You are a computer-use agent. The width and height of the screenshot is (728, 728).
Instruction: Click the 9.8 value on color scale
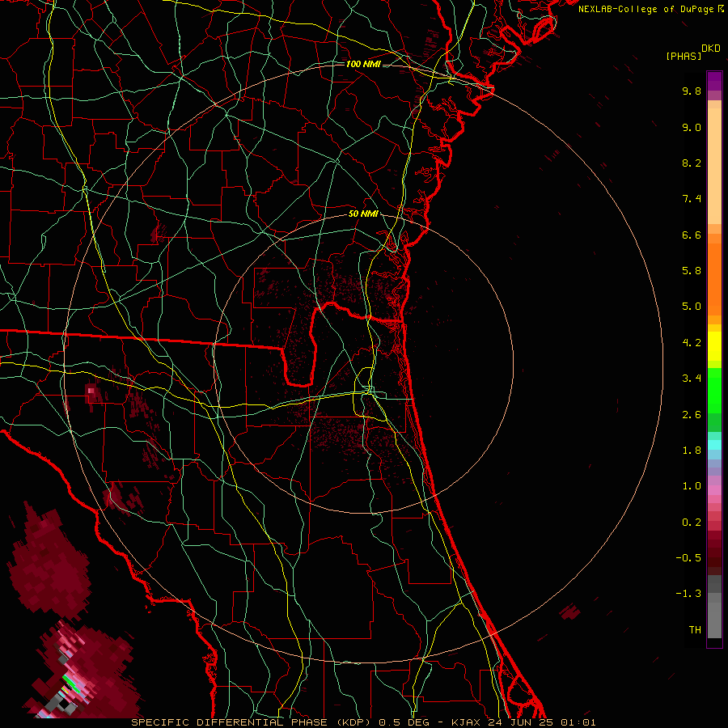[x=692, y=91]
